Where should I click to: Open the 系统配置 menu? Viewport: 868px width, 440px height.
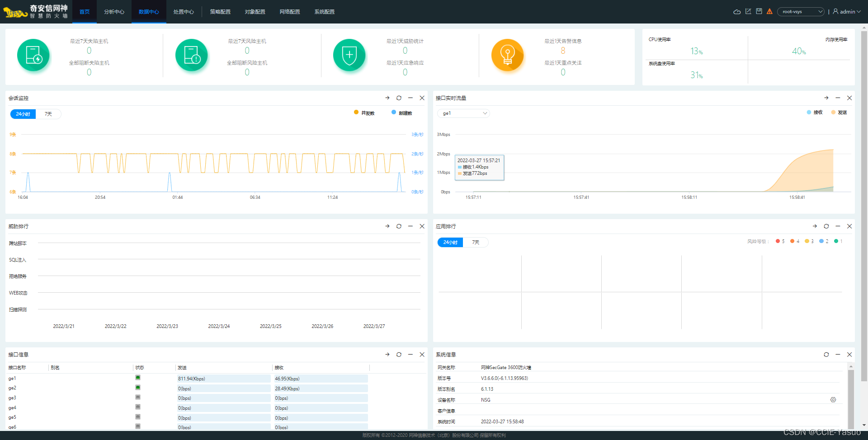325,12
